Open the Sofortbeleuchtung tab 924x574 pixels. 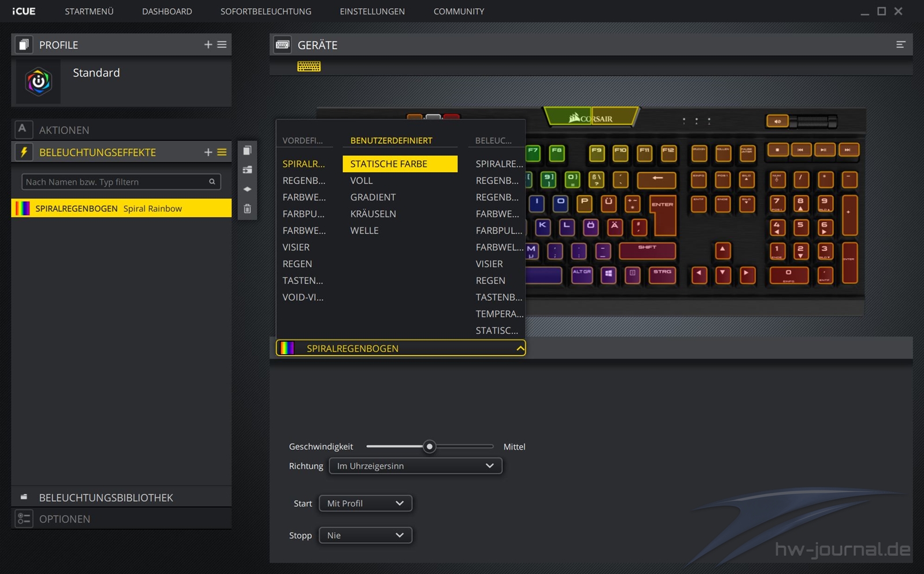266,11
